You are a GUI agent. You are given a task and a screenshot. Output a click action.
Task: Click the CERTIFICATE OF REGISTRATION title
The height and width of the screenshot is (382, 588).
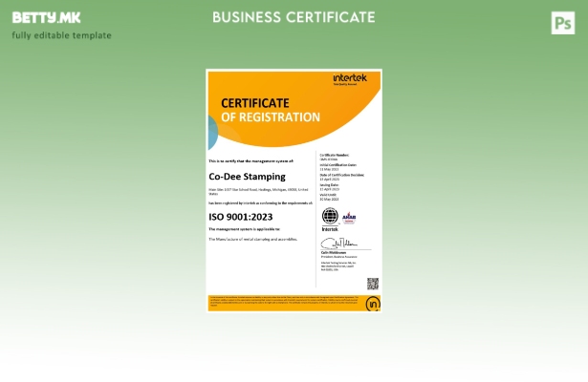click(x=270, y=110)
